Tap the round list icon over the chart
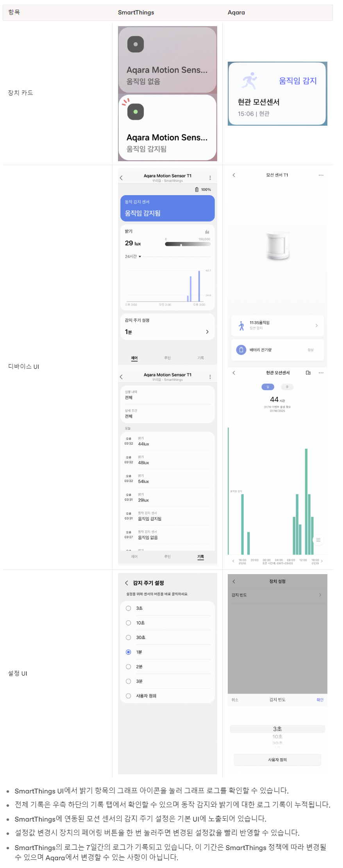Viewport: 343px width, 868px height. pyautogui.click(x=318, y=540)
